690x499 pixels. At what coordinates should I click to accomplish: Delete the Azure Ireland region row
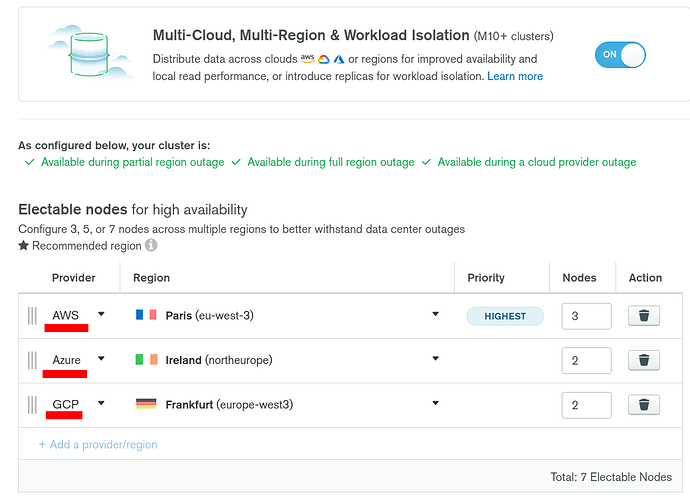tap(644, 360)
